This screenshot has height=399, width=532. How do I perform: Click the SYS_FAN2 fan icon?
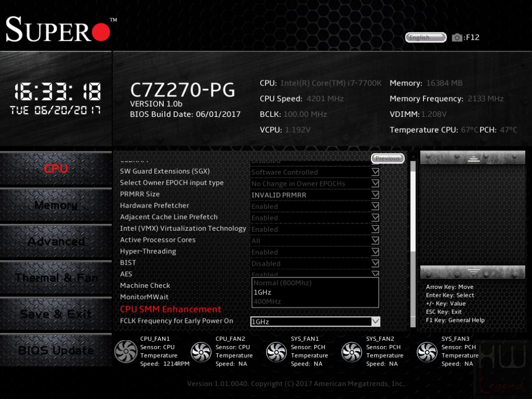[352, 351]
